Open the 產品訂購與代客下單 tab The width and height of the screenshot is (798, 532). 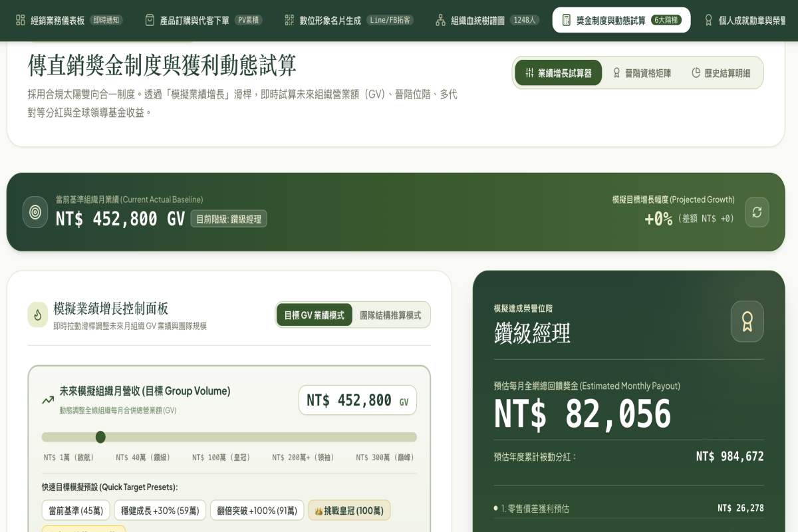pos(203,20)
